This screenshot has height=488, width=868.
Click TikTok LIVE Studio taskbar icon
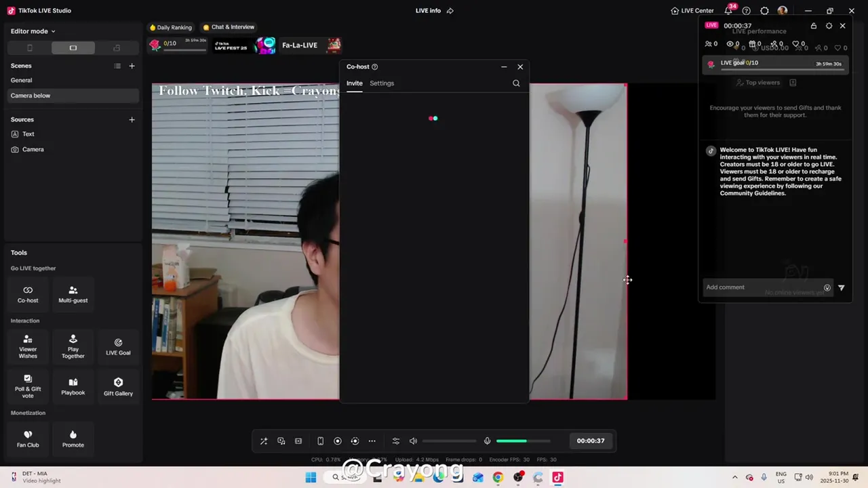pyautogui.click(x=557, y=478)
